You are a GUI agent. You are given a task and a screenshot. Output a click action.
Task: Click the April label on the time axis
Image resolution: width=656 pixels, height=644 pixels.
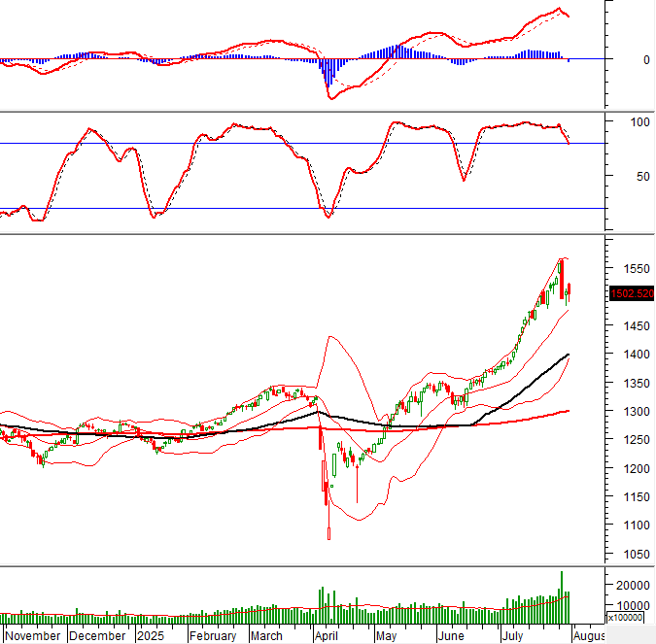327,636
